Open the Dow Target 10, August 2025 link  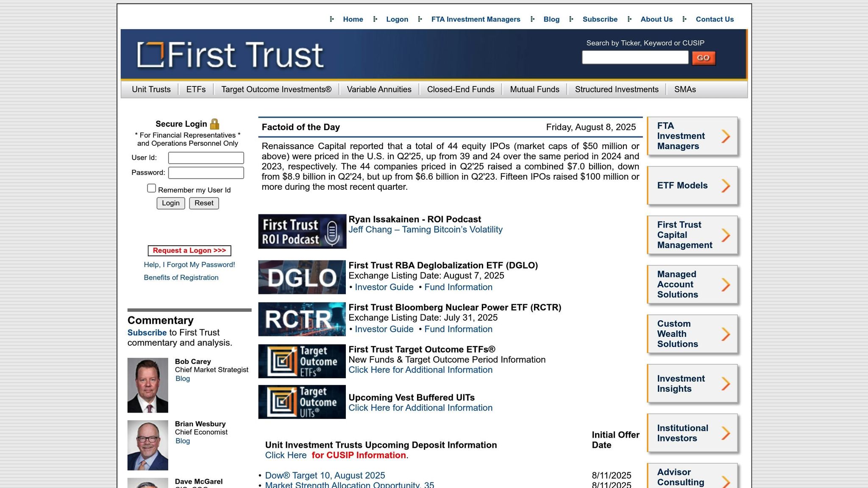tap(325, 475)
